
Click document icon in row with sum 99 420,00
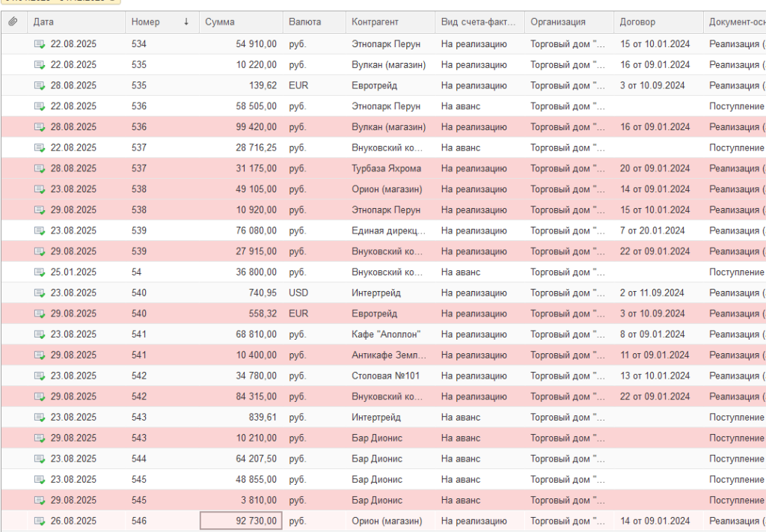click(40, 127)
